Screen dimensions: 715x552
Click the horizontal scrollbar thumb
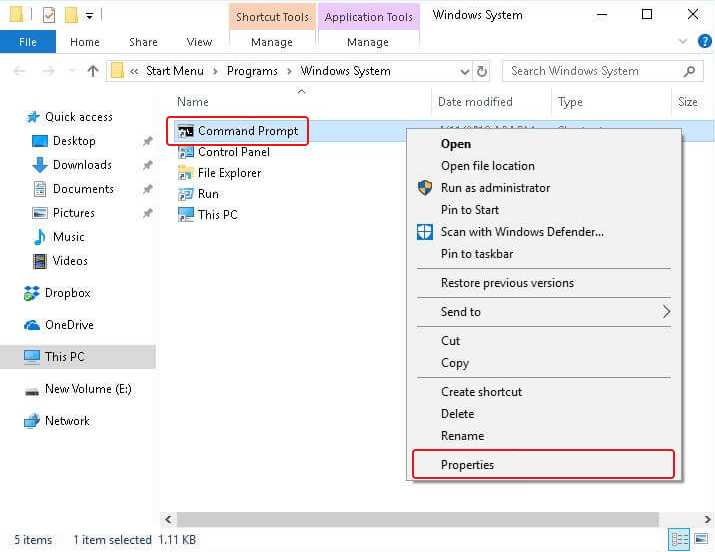point(417,519)
